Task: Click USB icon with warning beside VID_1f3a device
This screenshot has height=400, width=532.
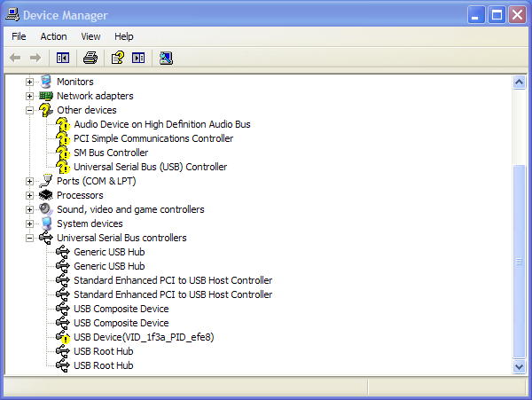Action: coord(63,337)
